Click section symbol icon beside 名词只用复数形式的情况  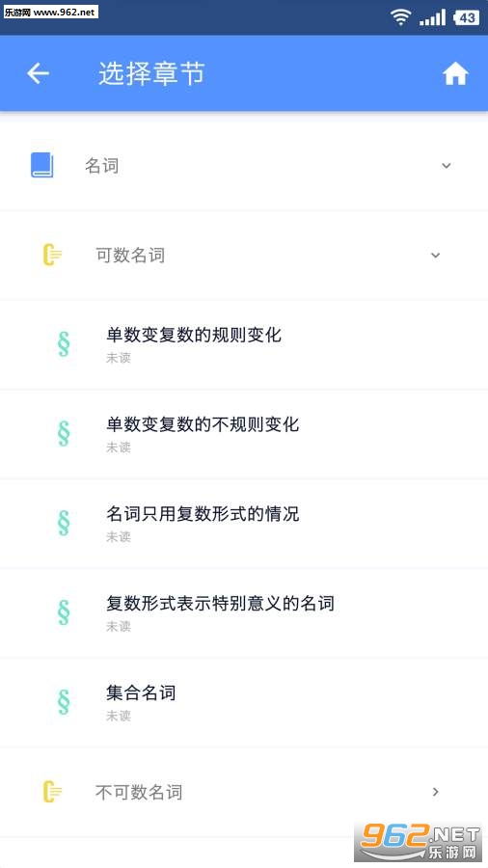point(64,523)
